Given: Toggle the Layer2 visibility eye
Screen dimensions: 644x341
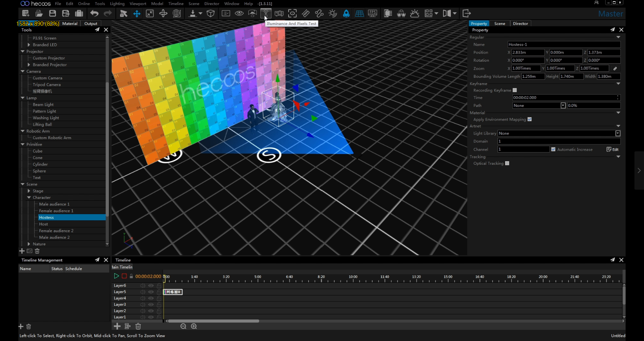Looking at the screenshot, I should tap(151, 311).
